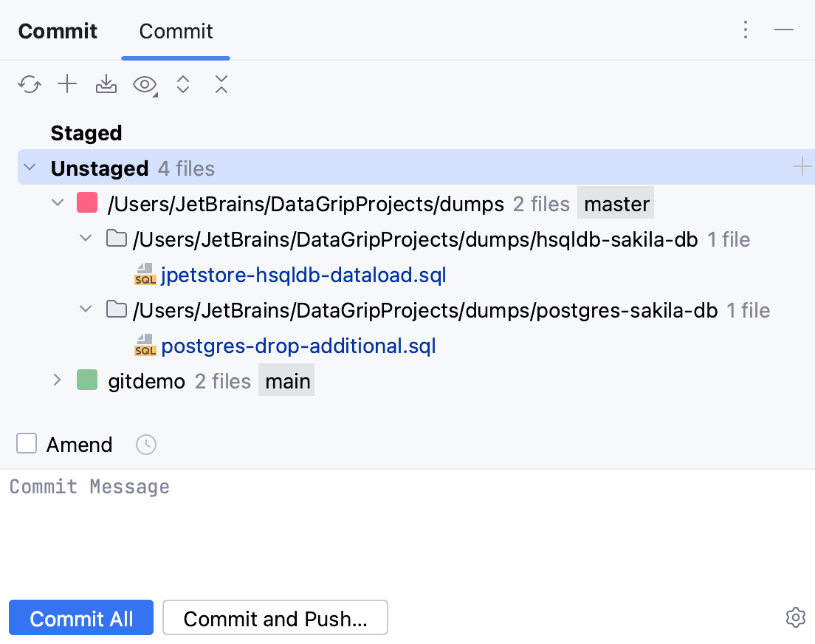Screen dimensions: 815x644
Task: Expand the gitdemo repository node
Action: 57,380
